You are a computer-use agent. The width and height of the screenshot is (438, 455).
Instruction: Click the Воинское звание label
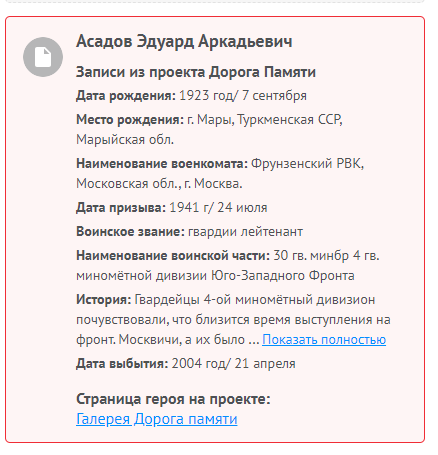pos(130,231)
